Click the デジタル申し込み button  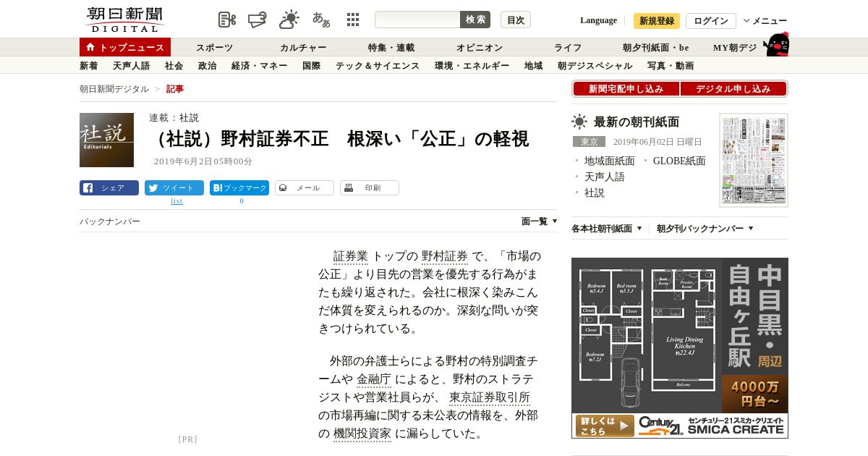(733, 89)
